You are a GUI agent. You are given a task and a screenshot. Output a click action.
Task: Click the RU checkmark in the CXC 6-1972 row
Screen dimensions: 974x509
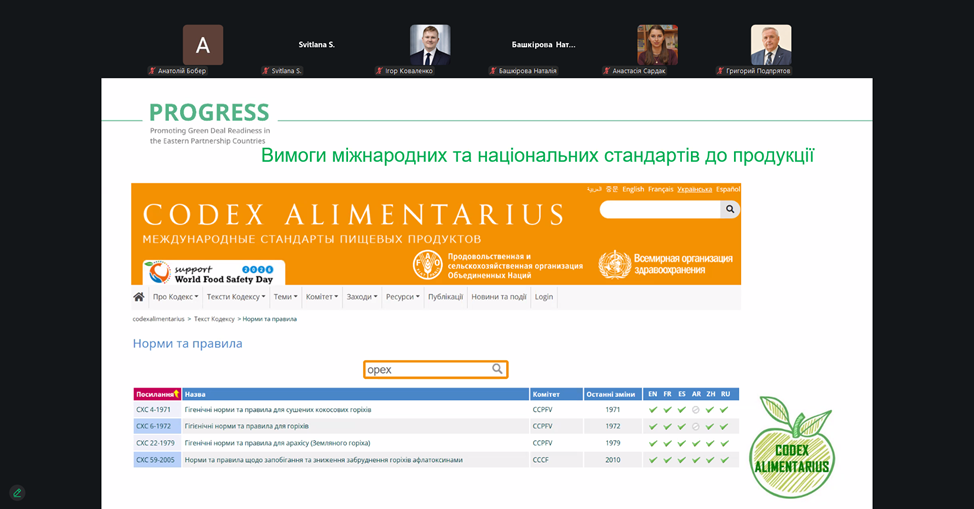coord(724,426)
